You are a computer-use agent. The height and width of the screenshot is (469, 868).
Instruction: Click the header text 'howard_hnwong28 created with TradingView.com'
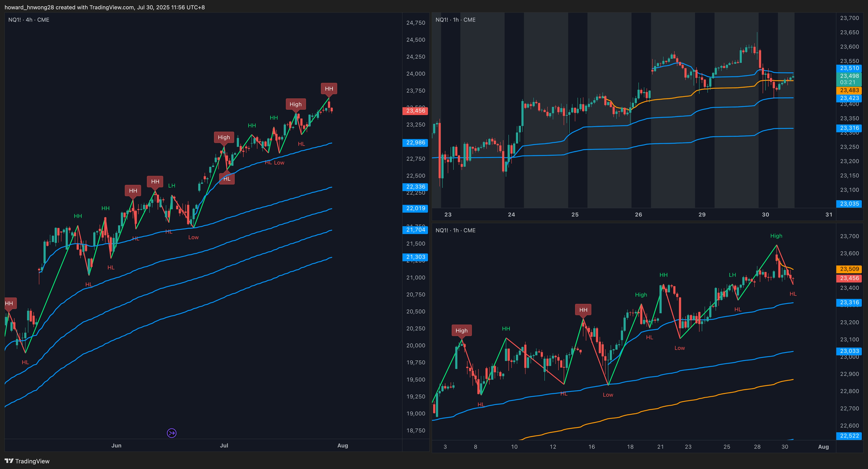pos(69,7)
